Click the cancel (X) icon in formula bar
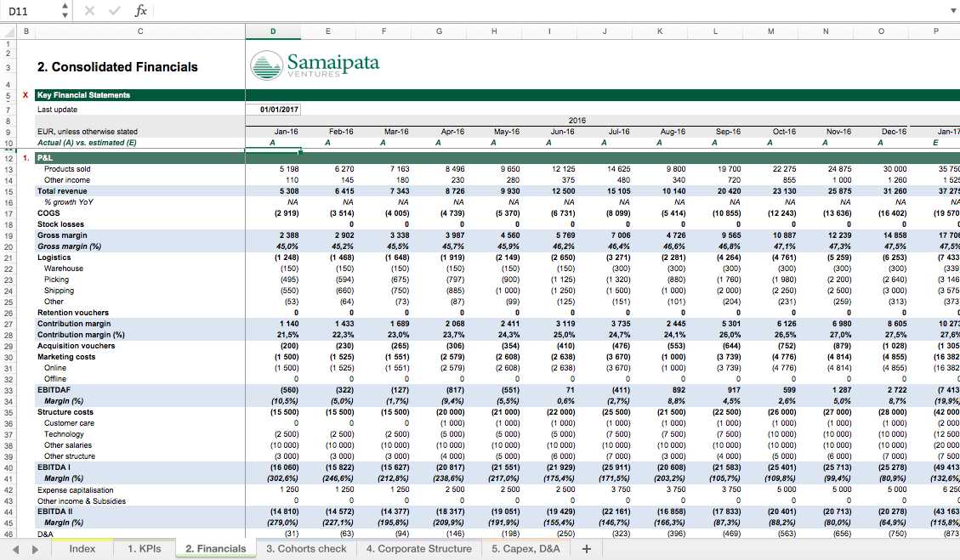The width and height of the screenshot is (960, 560). coord(89,10)
